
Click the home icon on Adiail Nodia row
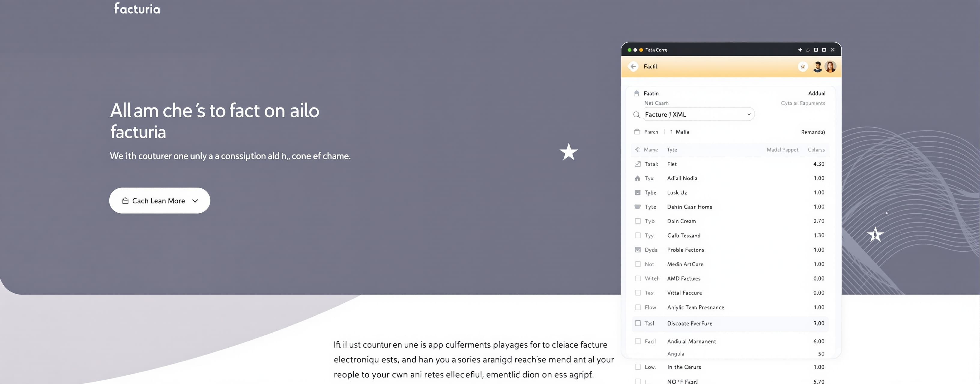tap(638, 178)
